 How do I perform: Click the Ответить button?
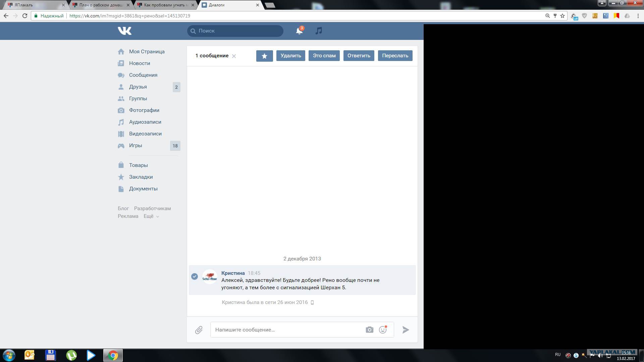point(359,56)
